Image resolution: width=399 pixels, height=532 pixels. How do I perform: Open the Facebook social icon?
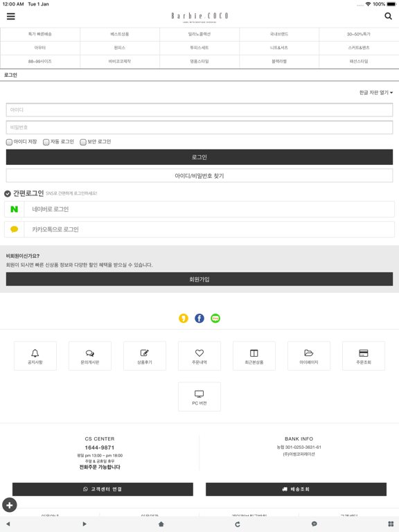coord(199,318)
